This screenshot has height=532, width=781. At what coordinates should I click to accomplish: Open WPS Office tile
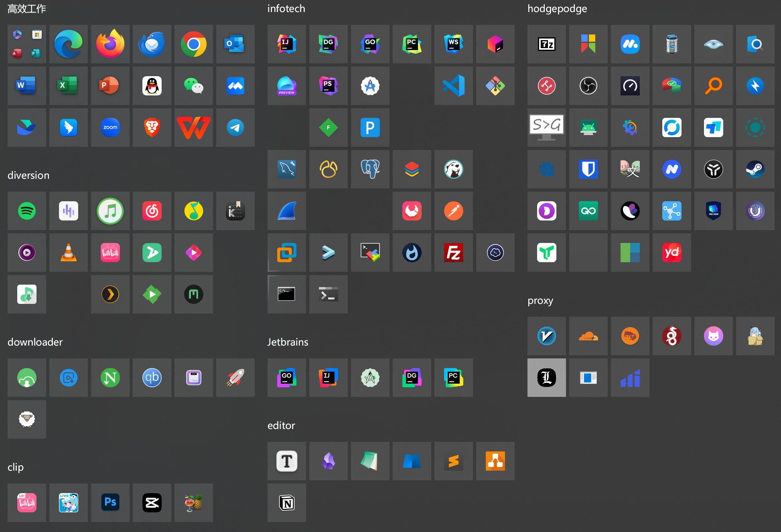194,127
